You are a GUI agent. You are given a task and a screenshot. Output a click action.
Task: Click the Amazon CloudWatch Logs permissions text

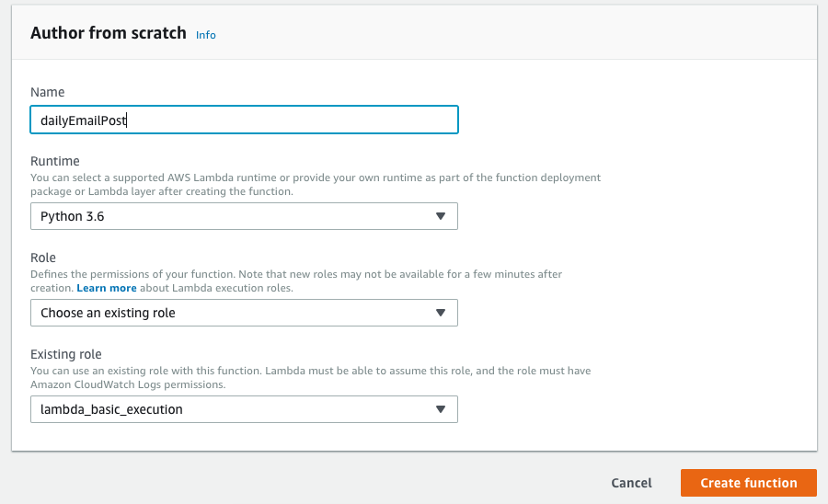[x=128, y=384]
